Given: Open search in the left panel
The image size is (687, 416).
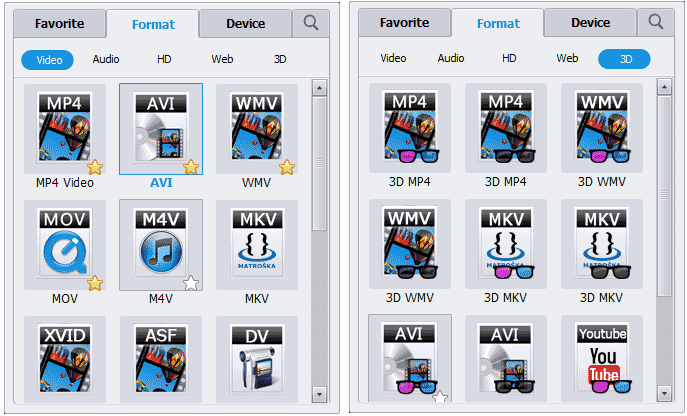Looking at the screenshot, I should point(311,22).
